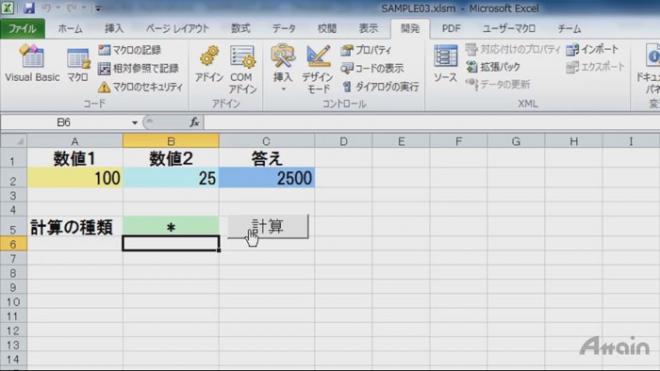Click コードの表示 view code
660x371 pixels.
(373, 68)
